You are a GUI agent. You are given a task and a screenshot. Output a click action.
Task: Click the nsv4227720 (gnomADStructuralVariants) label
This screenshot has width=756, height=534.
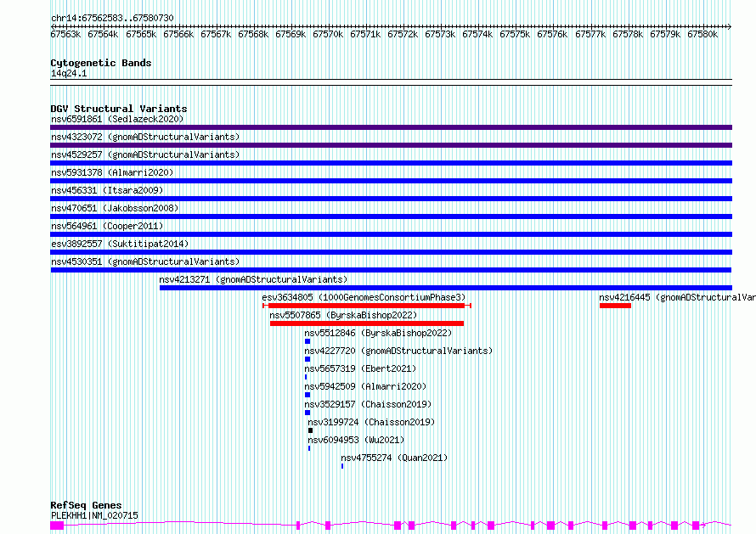click(398, 351)
